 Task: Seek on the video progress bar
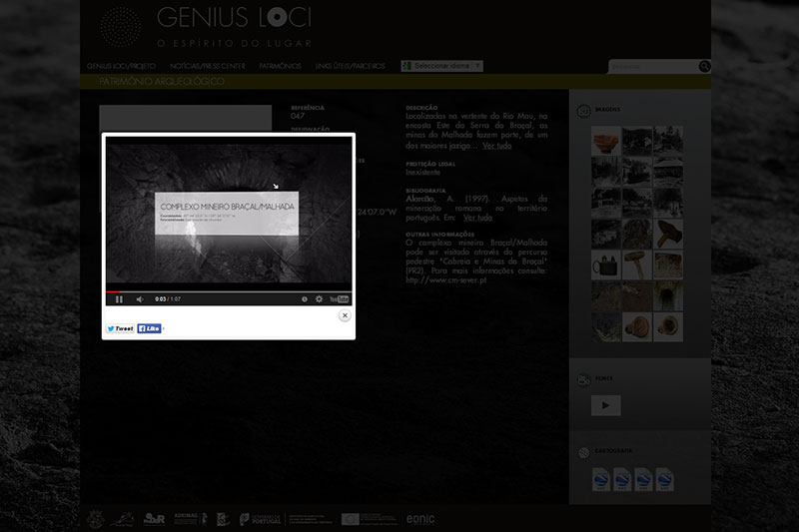tap(228, 291)
